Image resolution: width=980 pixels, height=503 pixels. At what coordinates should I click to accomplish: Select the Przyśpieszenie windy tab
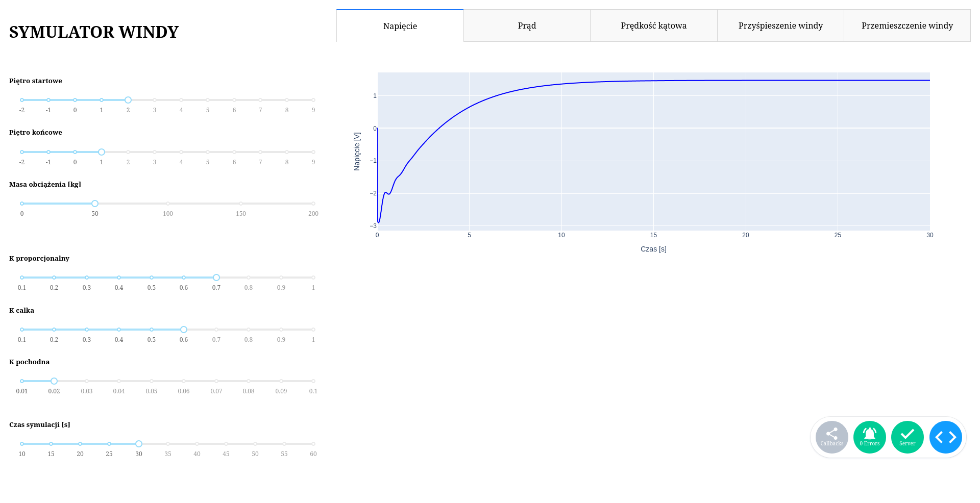780,26
